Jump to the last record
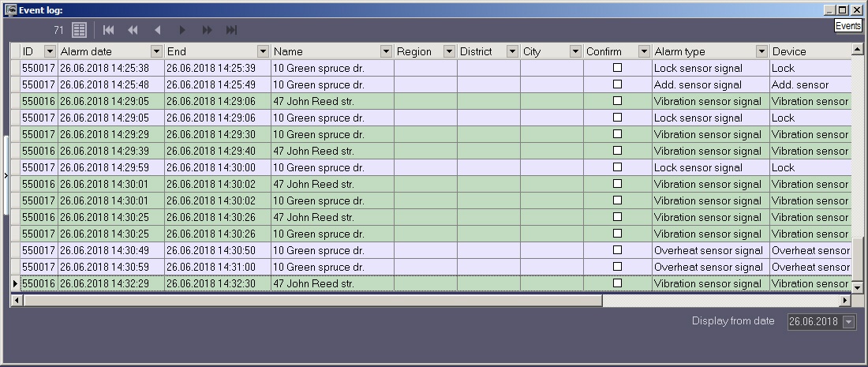Image resolution: width=868 pixels, height=367 pixels. (231, 30)
